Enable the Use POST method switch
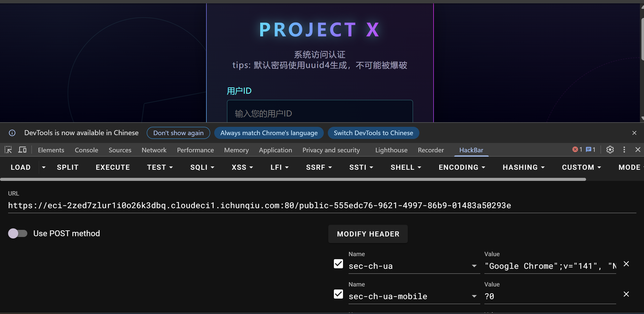Viewport: 644px width, 314px height. tap(17, 233)
